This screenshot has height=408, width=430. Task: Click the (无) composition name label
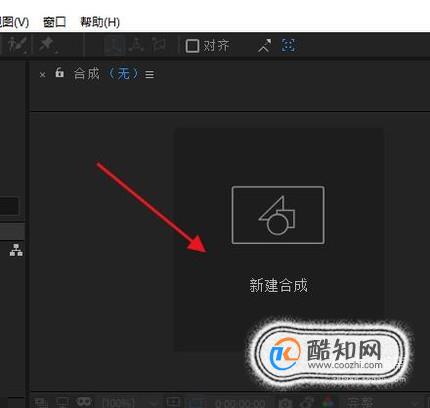point(123,73)
